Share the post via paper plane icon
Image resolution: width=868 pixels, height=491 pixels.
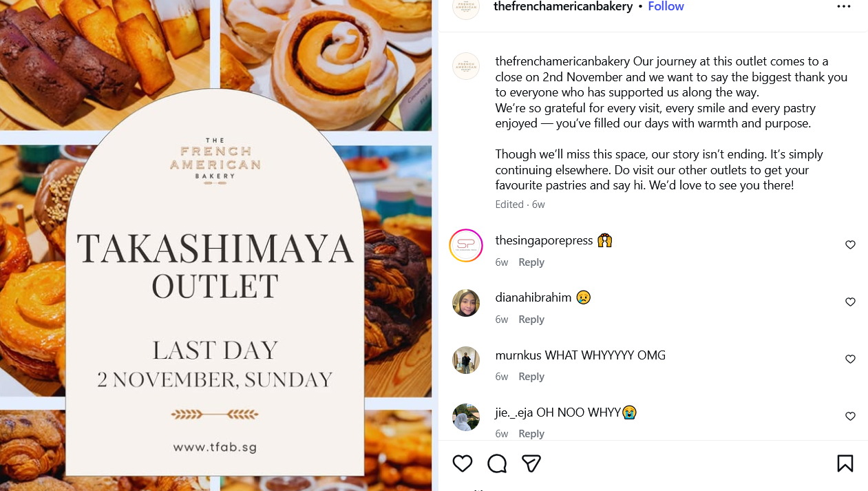point(531,463)
